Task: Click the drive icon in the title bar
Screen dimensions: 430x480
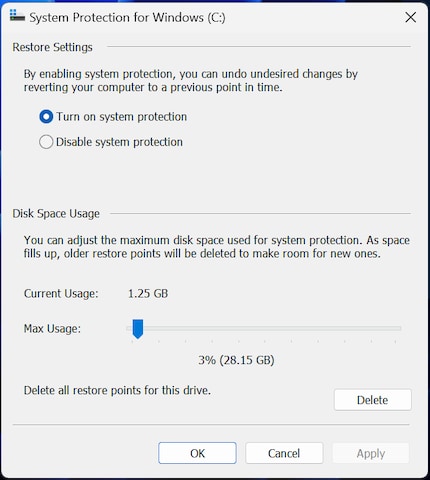Action: point(17,16)
